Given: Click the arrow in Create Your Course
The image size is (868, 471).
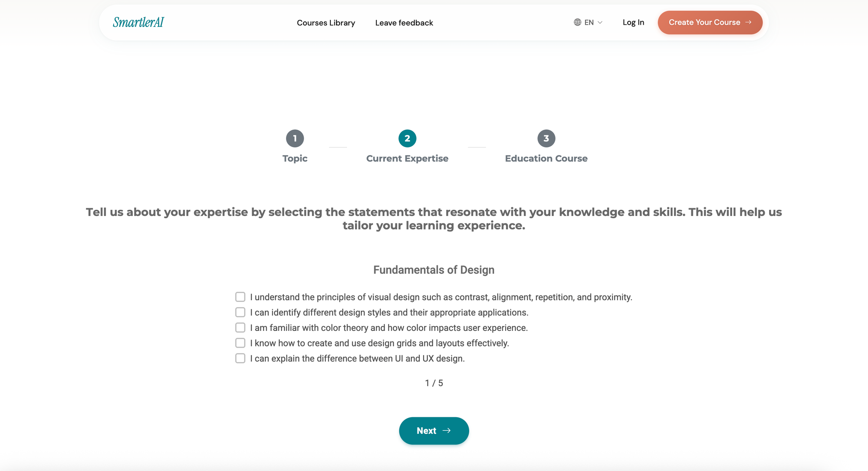Looking at the screenshot, I should tap(748, 22).
